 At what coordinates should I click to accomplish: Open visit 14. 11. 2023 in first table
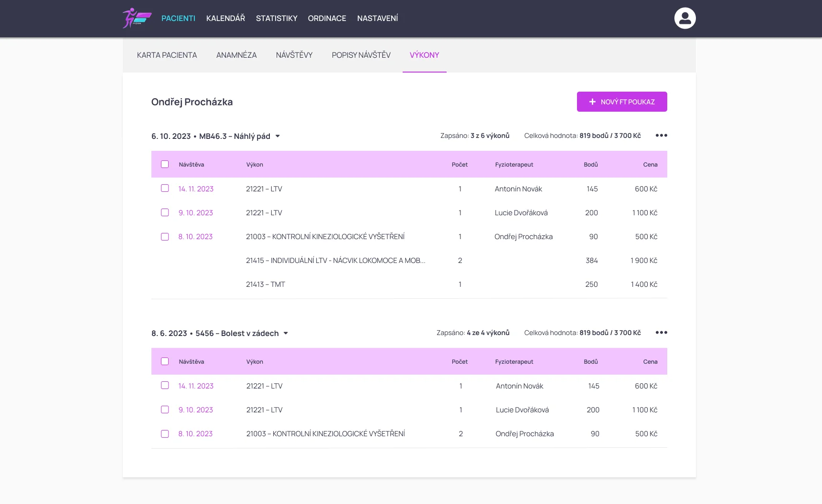coord(196,189)
